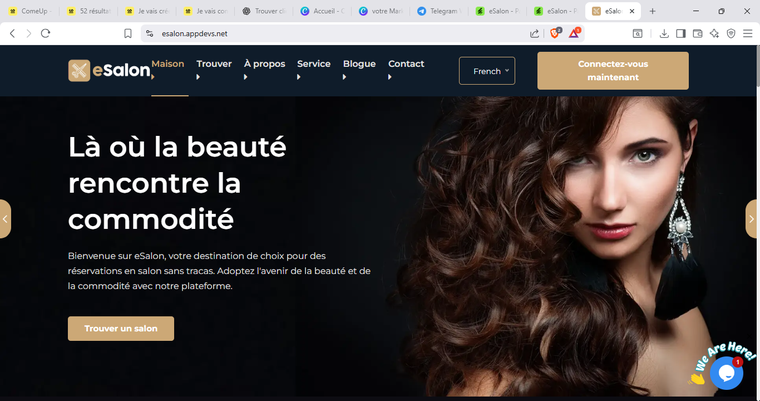Image resolution: width=760 pixels, height=401 pixels.
Task: Switch to the Telegram tab
Action: coord(439,11)
